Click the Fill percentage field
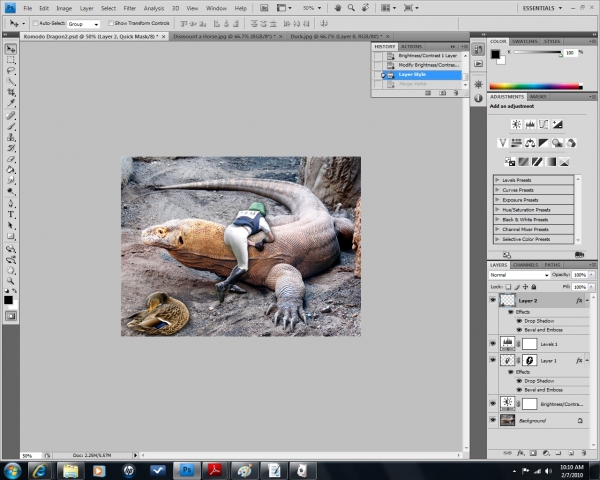Viewport: 600px width, 480px height. point(579,287)
